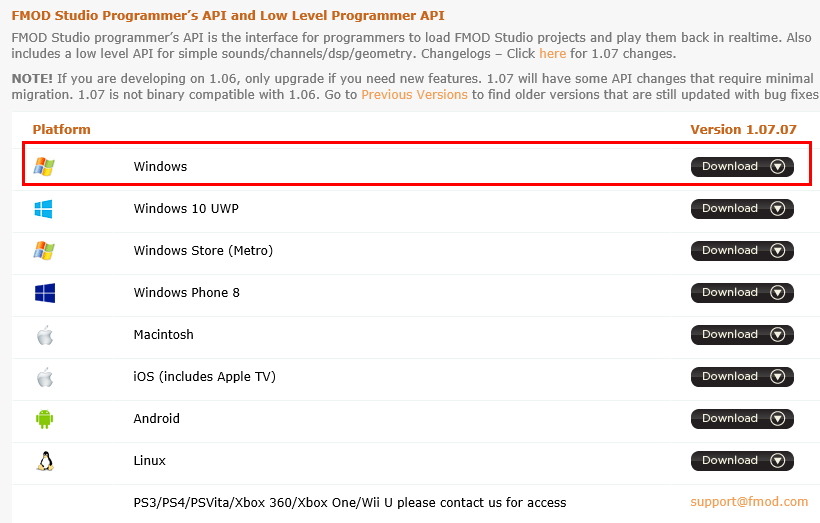This screenshot has width=820, height=523.
Task: Expand the Linux download dropdown arrow
Action: coord(778,461)
